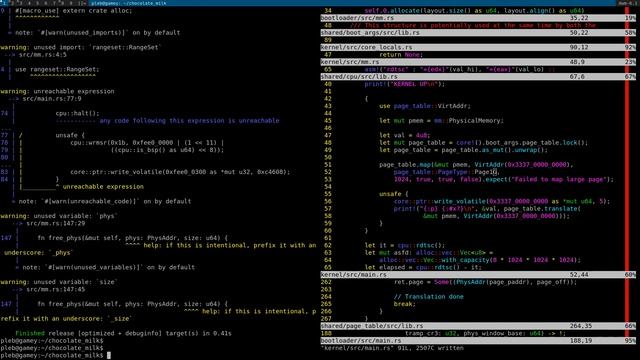Focus the shared/boot_args/src/lib.rs split status line
The height and width of the screenshot is (360, 640).
coord(478,33)
